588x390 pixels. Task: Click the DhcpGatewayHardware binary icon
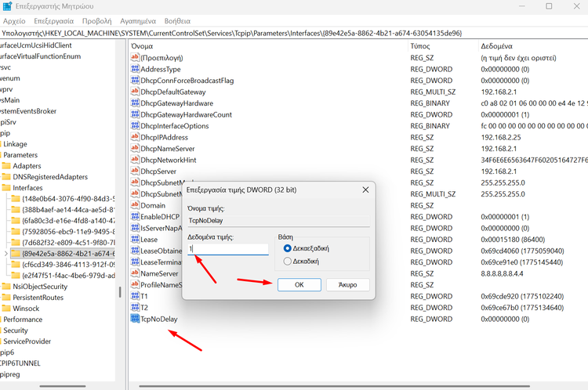tap(134, 103)
